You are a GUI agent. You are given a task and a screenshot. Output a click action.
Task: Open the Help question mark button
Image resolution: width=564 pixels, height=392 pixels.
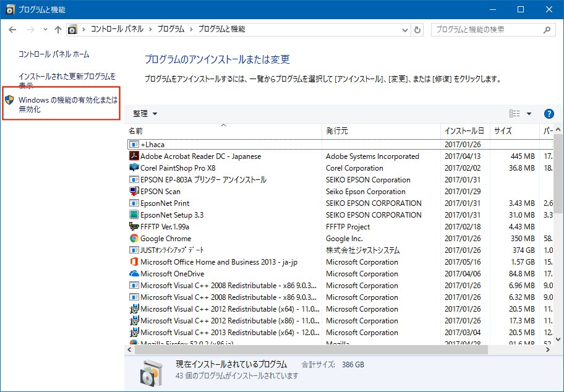[x=549, y=114]
